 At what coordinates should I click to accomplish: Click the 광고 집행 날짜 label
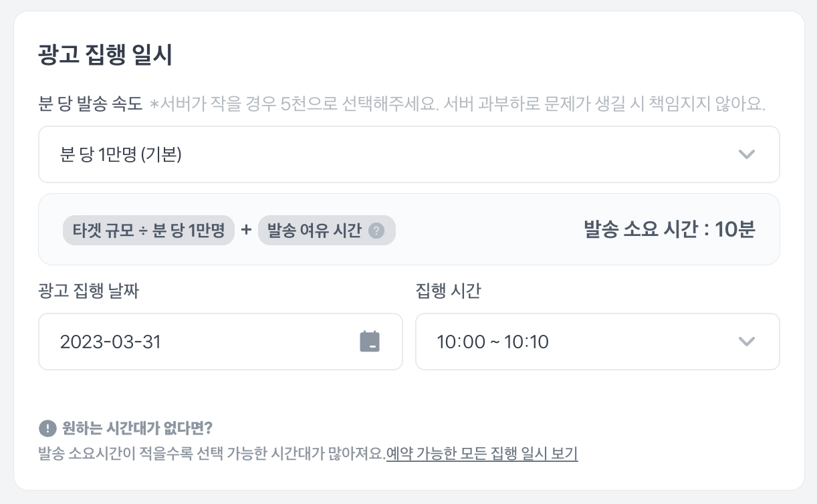tap(89, 291)
